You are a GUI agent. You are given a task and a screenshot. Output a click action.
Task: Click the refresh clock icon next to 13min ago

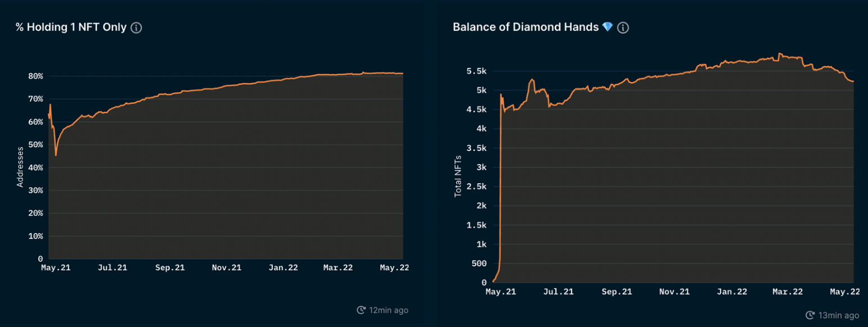810,315
